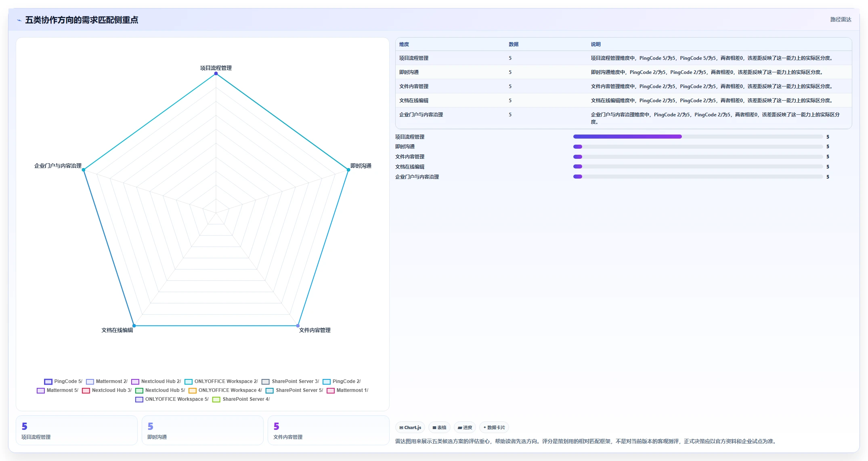Click the 文件内容管理 progress bar
Screen dimensions: 868x461
pyautogui.click(x=698, y=157)
